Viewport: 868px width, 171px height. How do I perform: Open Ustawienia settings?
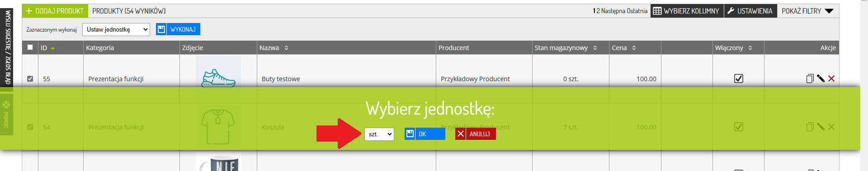(750, 11)
